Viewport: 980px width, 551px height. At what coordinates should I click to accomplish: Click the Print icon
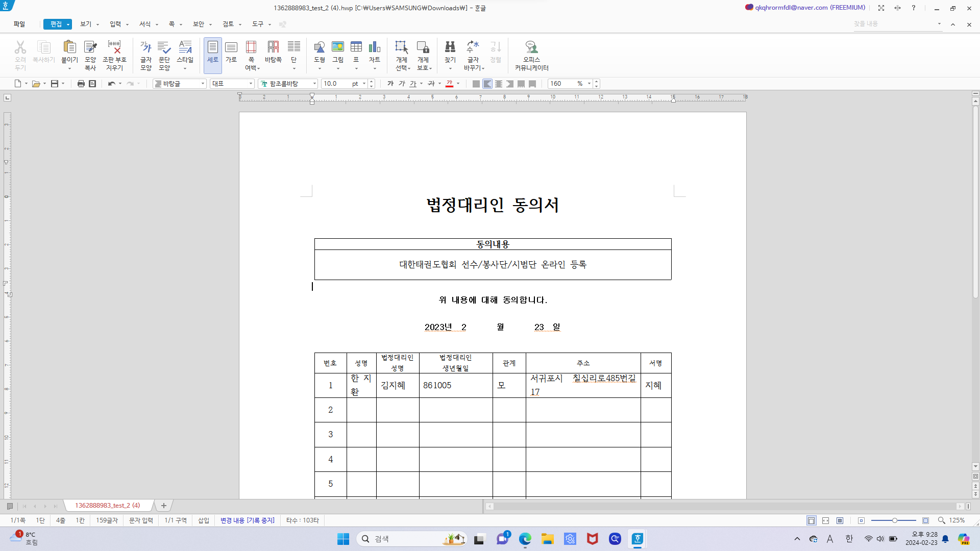coord(81,84)
